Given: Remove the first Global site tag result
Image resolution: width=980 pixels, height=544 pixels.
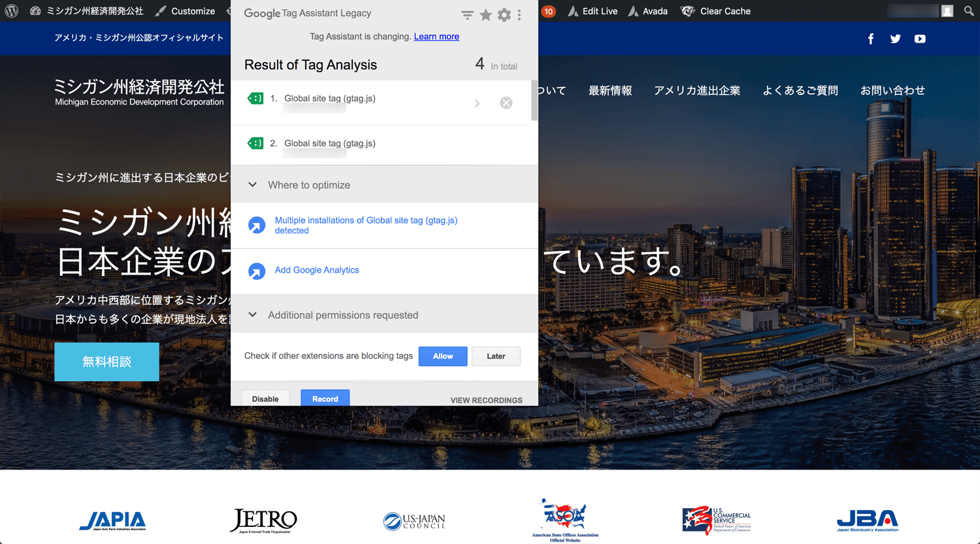Looking at the screenshot, I should [506, 103].
